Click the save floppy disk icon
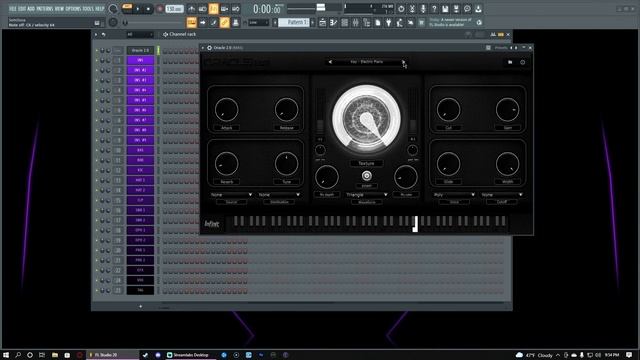 click(445, 9)
